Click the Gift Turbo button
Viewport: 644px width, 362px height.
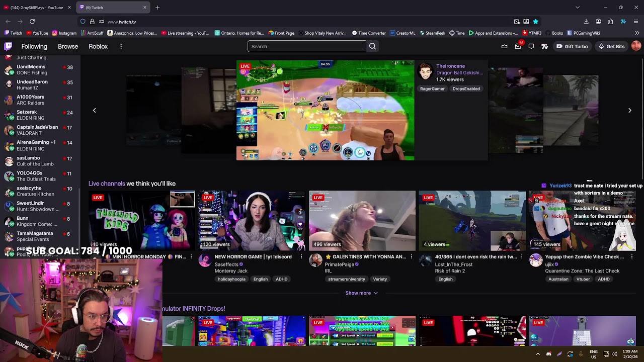pyautogui.click(x=572, y=46)
